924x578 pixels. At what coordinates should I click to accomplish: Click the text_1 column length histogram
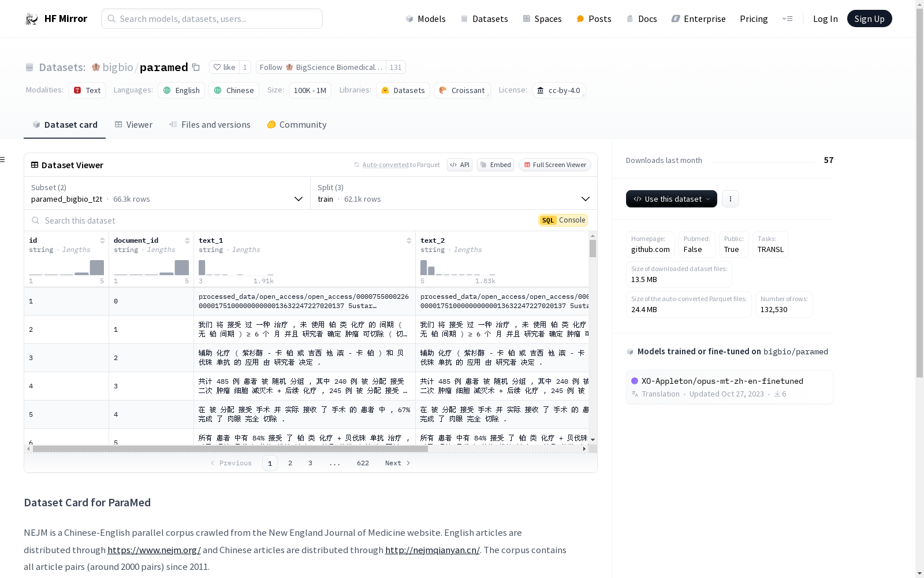tap(236, 268)
